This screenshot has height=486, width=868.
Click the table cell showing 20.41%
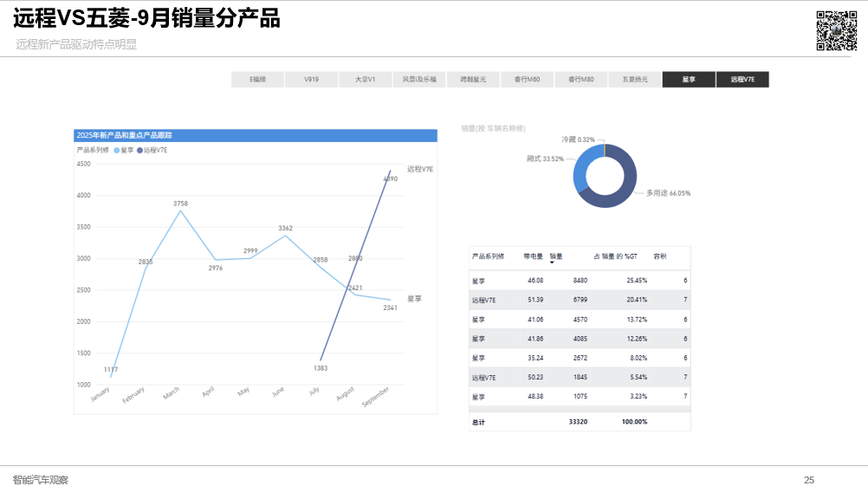click(x=637, y=300)
